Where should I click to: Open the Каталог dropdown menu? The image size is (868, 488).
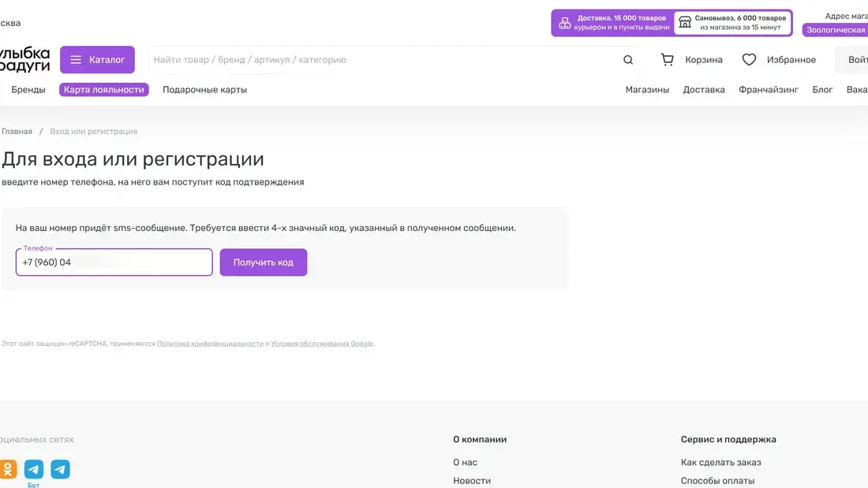97,59
